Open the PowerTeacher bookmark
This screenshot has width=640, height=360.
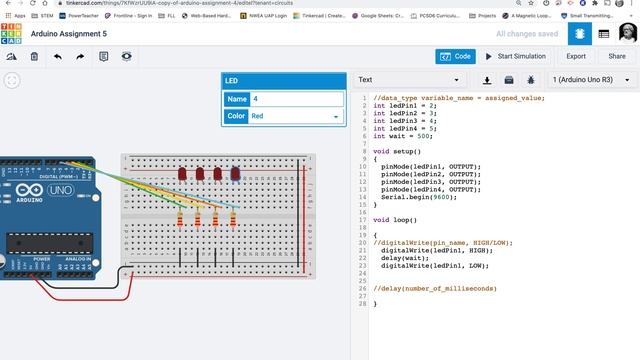(79, 16)
